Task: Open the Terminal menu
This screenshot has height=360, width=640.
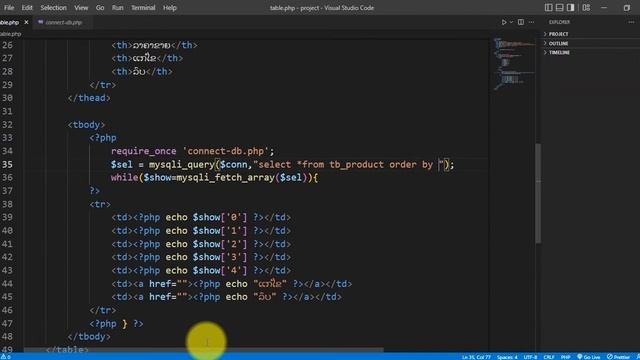Action: point(143,7)
